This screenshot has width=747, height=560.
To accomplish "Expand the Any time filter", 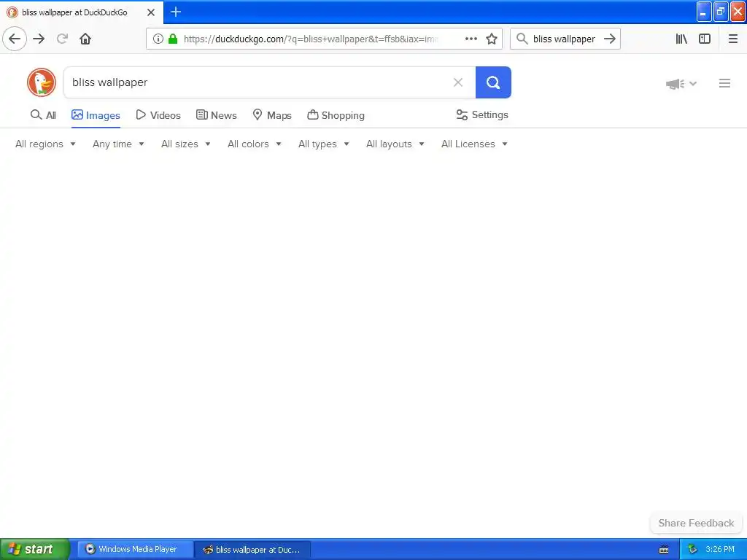I will point(118,144).
